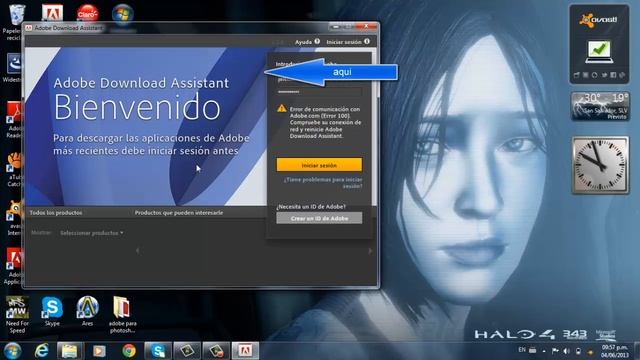Open the Windows Start button
The width and height of the screenshot is (640, 360).
tap(12, 351)
